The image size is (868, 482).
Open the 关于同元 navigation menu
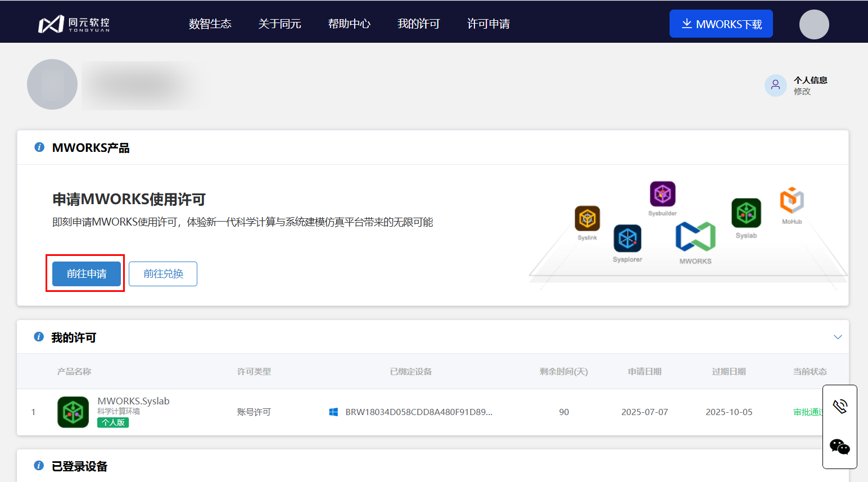point(279,24)
